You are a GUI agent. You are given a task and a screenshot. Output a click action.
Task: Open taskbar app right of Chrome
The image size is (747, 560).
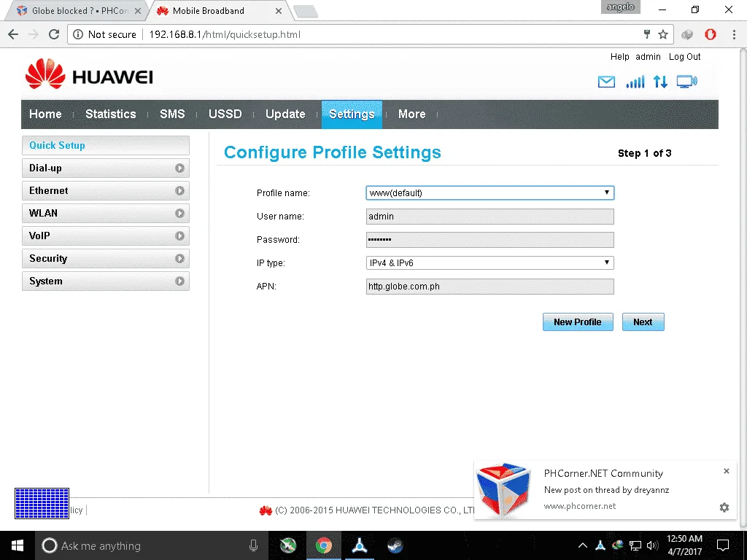359,545
